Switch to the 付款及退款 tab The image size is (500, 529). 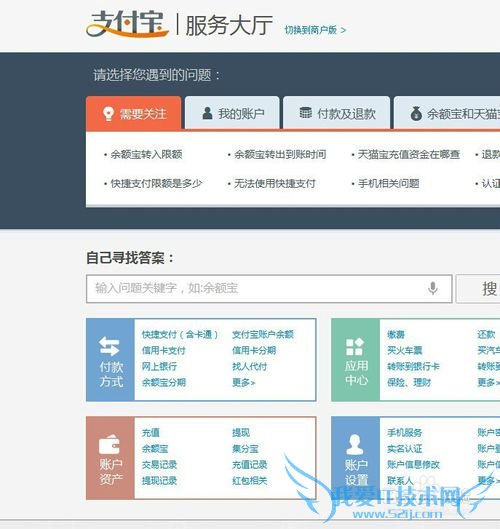pos(337,113)
